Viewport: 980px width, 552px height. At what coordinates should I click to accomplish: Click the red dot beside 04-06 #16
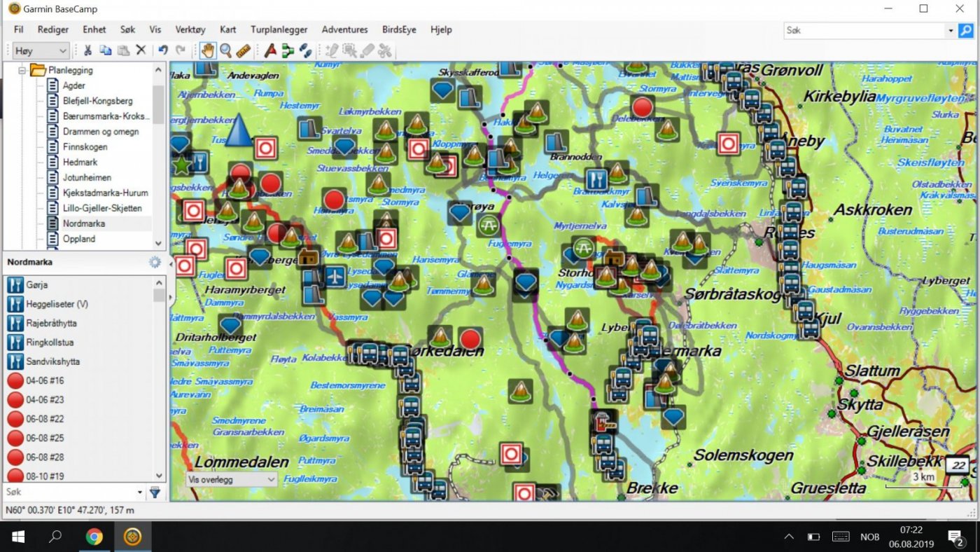15,381
